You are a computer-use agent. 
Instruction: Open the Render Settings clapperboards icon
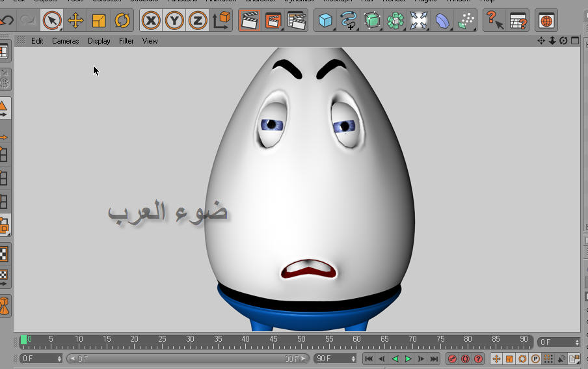(x=297, y=20)
